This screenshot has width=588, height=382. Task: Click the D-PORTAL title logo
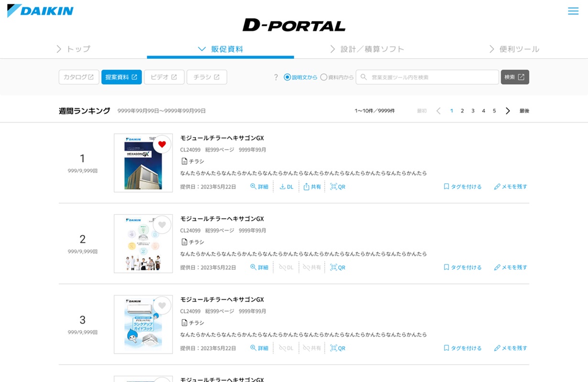click(x=294, y=25)
